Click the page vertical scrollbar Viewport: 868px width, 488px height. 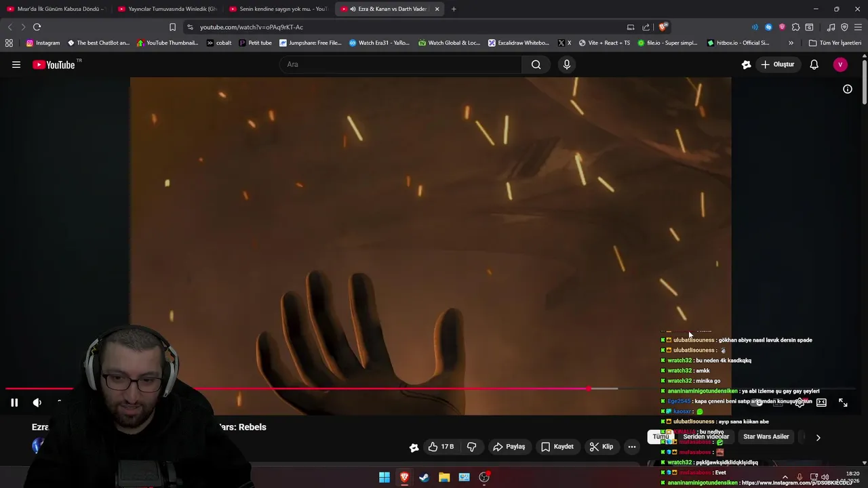coord(865,81)
